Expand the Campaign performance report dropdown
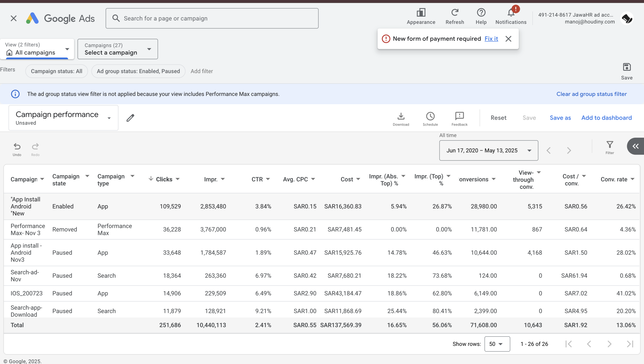Image resolution: width=644 pixels, height=364 pixels. click(109, 118)
